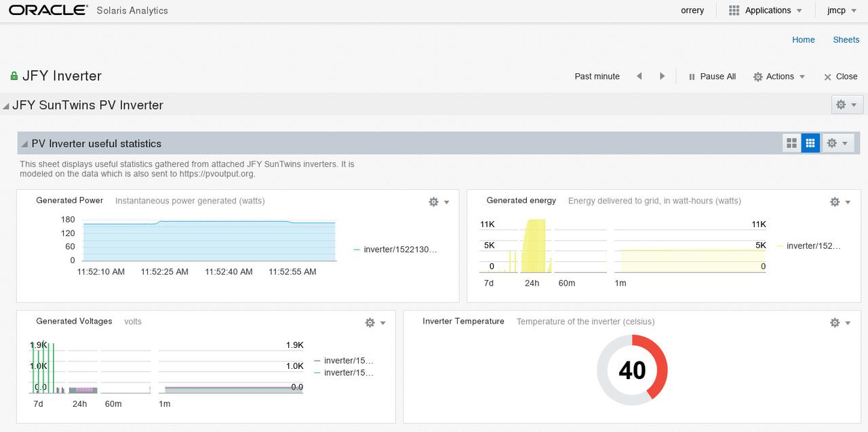Collapse PV Inverter useful statistics group
The height and width of the screenshot is (432, 868).
24,144
